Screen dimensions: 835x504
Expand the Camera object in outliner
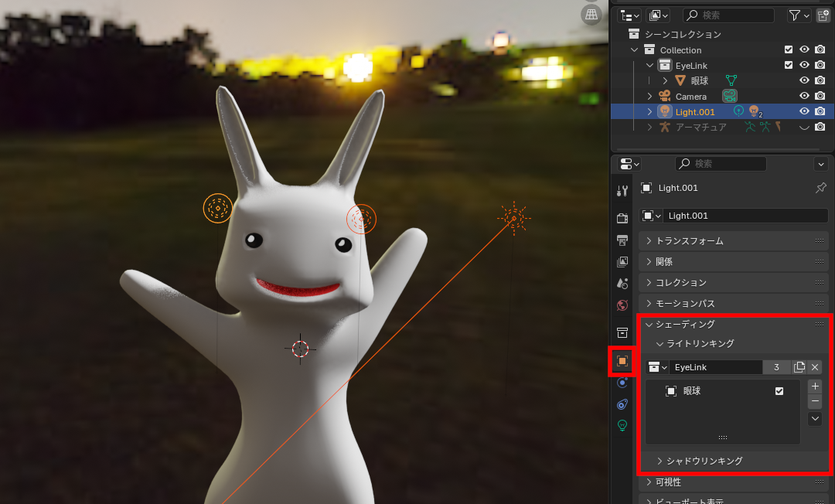pos(649,97)
